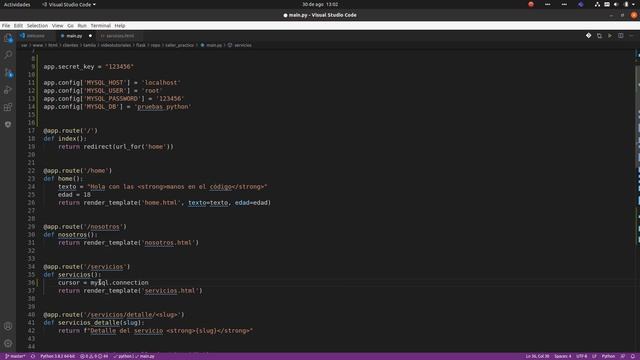Screen dimensions: 640x360
Task: Click the notifications bell in status bar
Action: (x=633, y=356)
